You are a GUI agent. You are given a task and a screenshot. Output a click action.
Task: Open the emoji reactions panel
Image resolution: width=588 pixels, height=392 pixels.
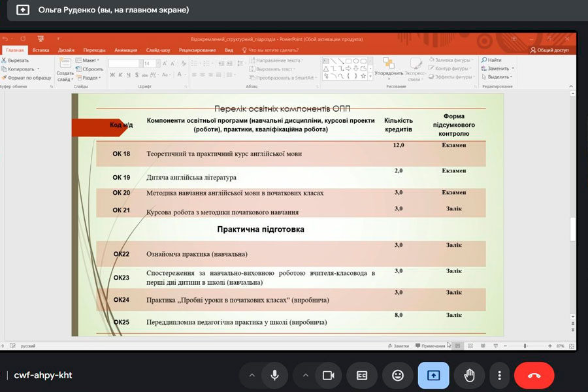click(398, 375)
